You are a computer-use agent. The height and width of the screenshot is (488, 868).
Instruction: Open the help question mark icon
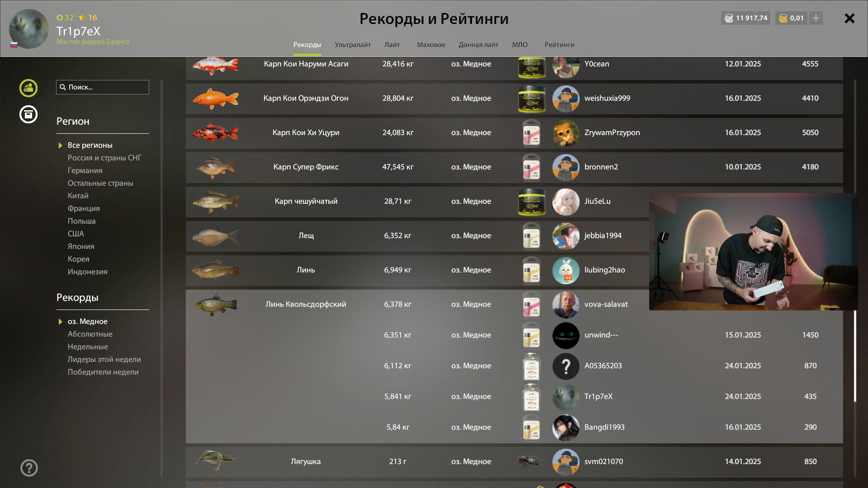click(x=29, y=468)
